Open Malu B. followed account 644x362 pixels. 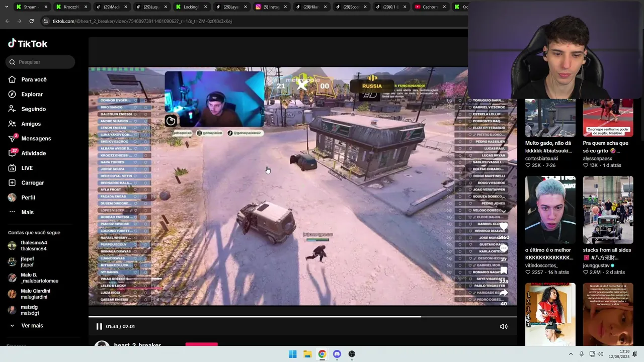click(33, 278)
